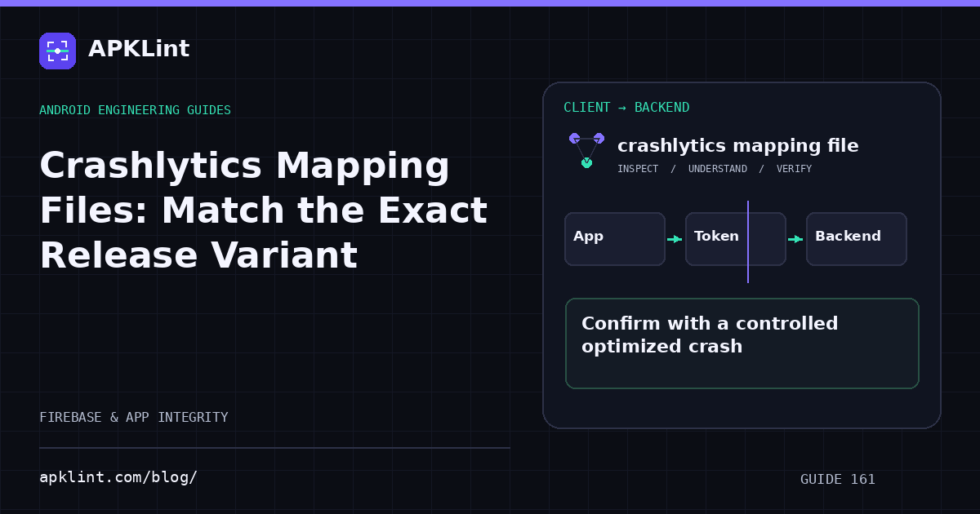Click the Crashlytics Mapping Files headline

tap(263, 210)
